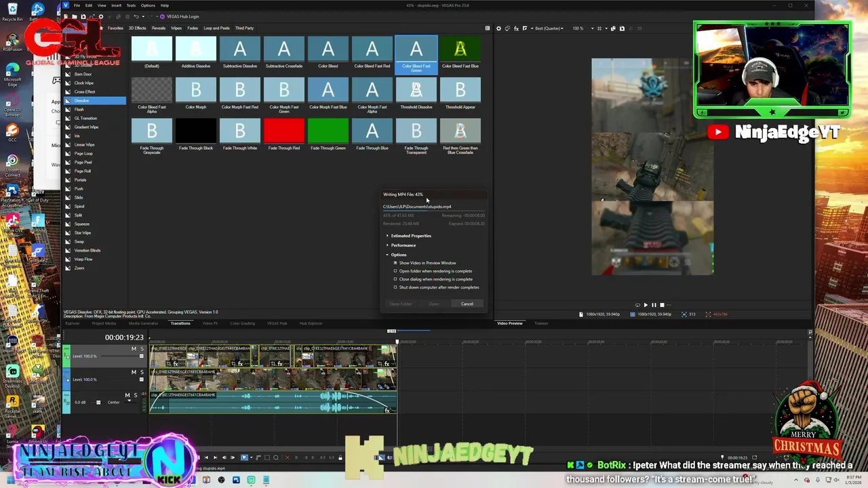
Task: Open the Help menu
Action: [x=165, y=5]
